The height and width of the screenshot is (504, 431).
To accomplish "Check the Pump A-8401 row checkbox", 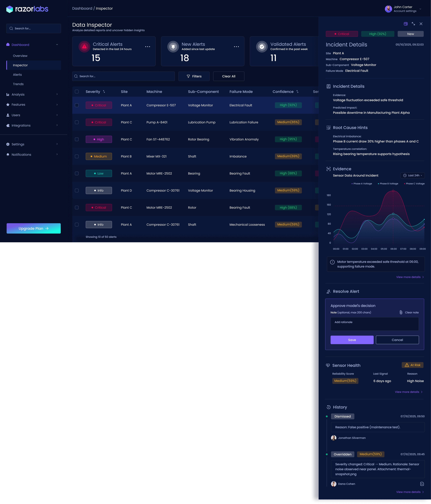I will (77, 122).
